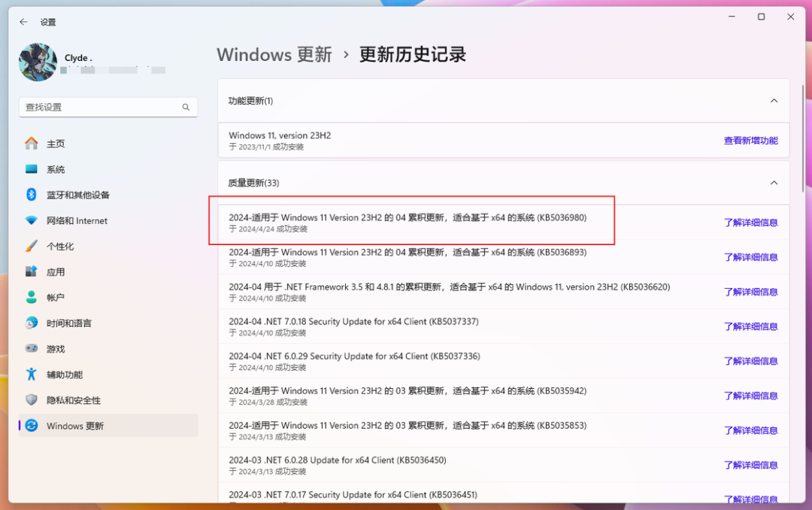Viewport: 812px width, 510px height.
Task: Click the 查看新增功能 link
Action: [751, 141]
